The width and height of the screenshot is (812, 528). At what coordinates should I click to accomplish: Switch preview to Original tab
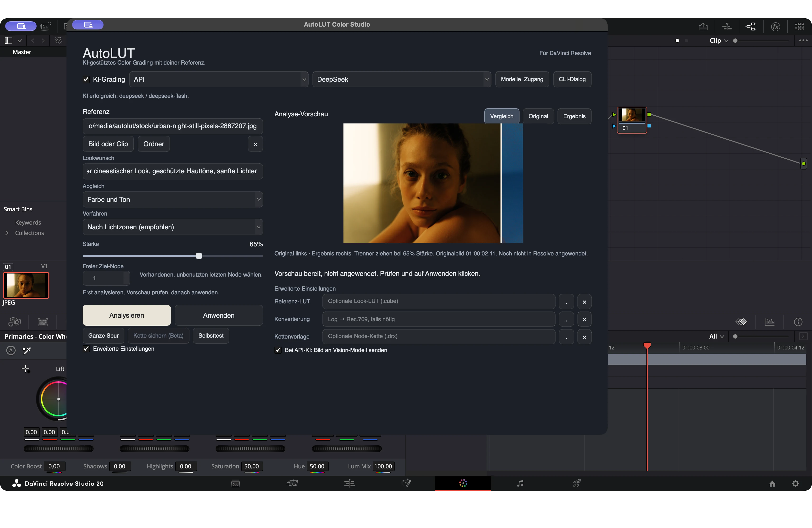pyautogui.click(x=538, y=116)
